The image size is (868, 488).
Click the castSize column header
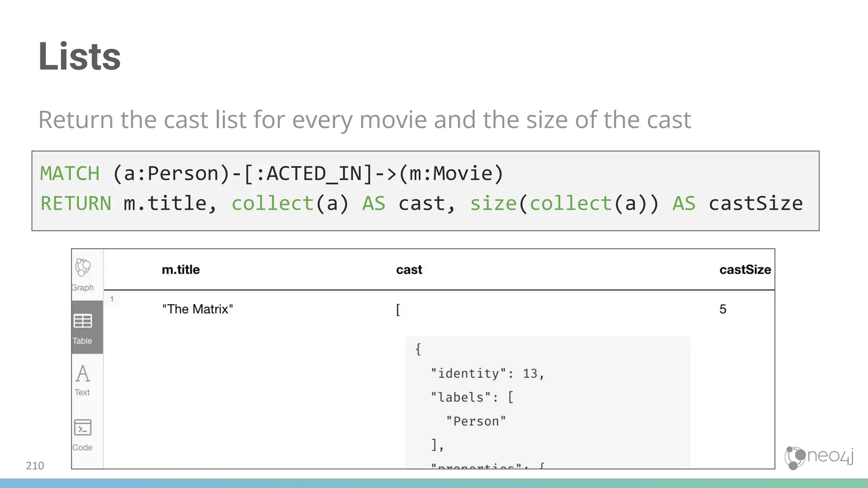[745, 270]
